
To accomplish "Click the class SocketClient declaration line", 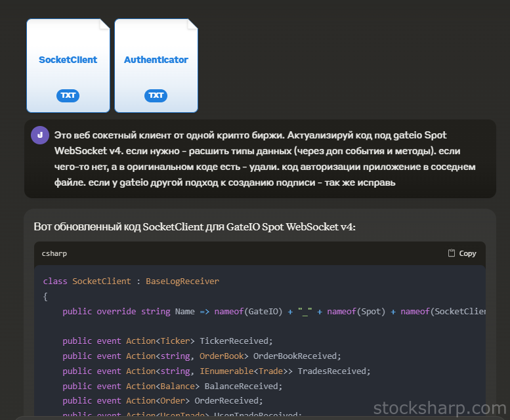I will coord(131,281).
